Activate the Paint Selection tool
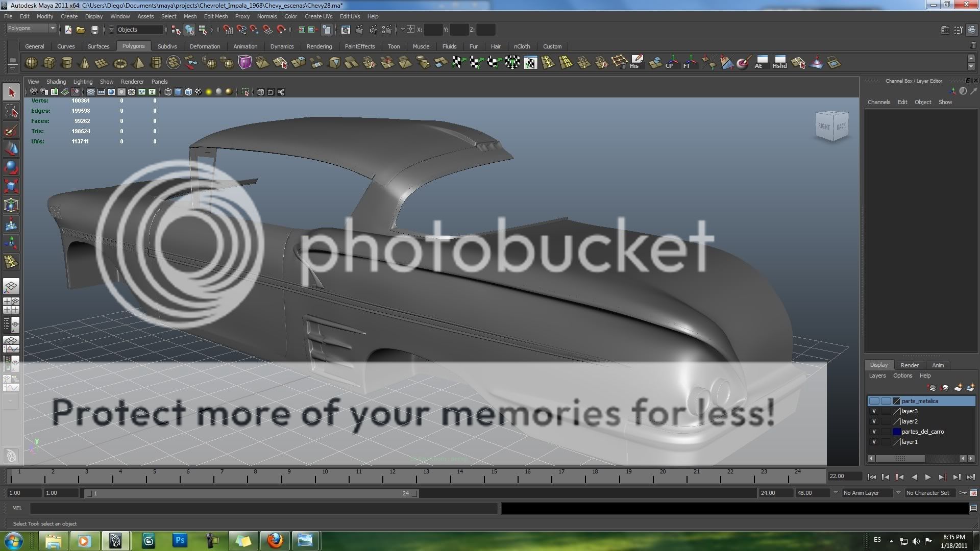The width and height of the screenshot is (980, 551). click(11, 131)
